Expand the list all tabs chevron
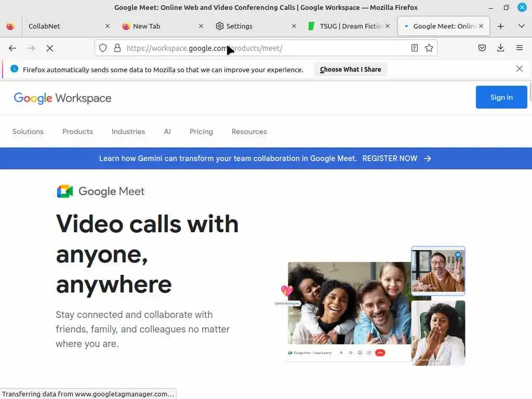532x399 pixels. pyautogui.click(x=522, y=26)
